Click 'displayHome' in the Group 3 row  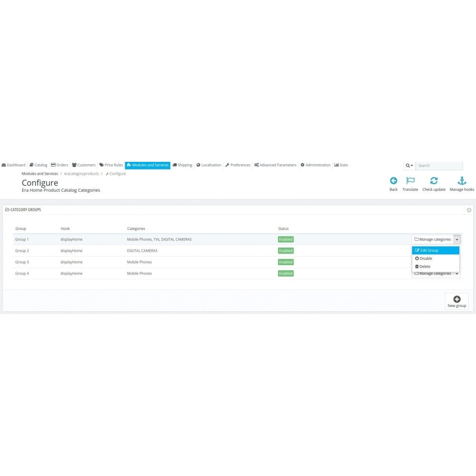coord(71,262)
